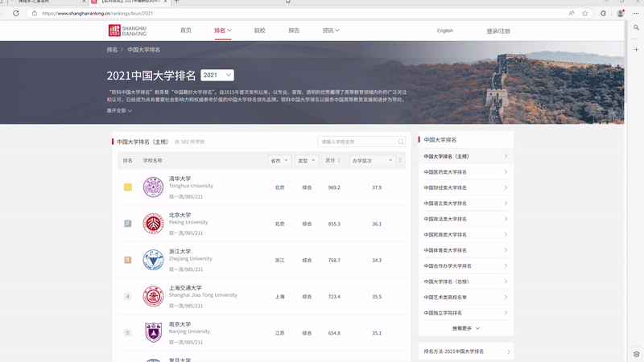644x362 pixels.
Task: Open the 办学层次 indicator dropdown
Action: pyautogui.click(x=372, y=160)
